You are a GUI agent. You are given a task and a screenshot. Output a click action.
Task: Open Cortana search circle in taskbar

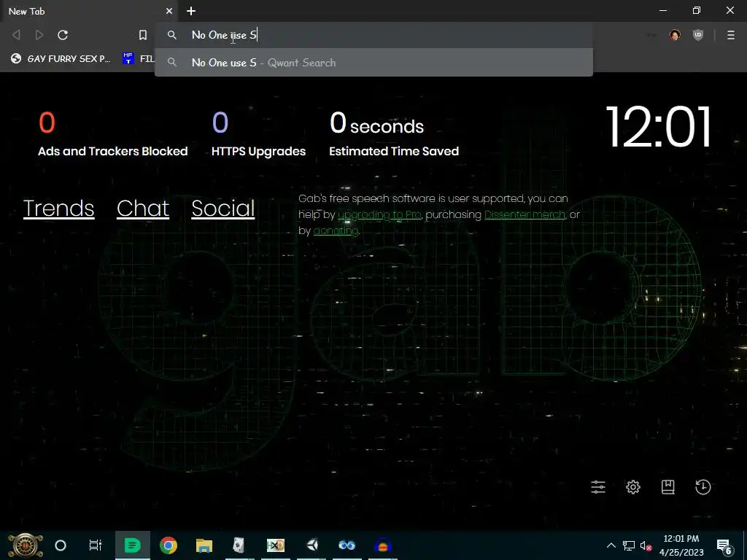pos(61,545)
